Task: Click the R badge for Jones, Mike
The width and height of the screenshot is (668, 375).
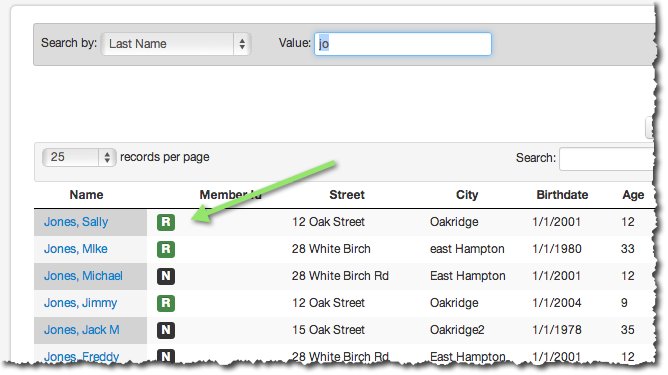Action: (166, 249)
